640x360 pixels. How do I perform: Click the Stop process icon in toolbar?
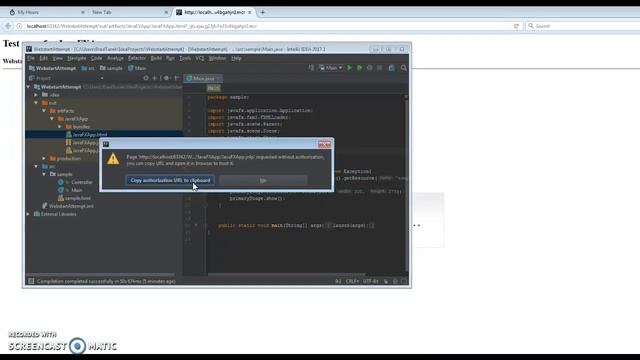(x=380, y=68)
